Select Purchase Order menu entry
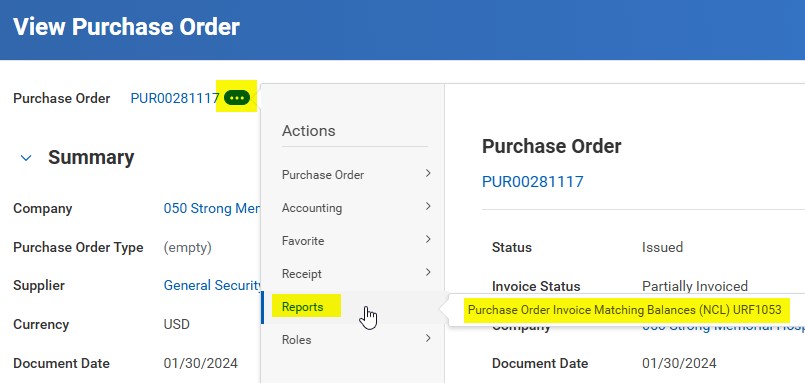 click(323, 175)
